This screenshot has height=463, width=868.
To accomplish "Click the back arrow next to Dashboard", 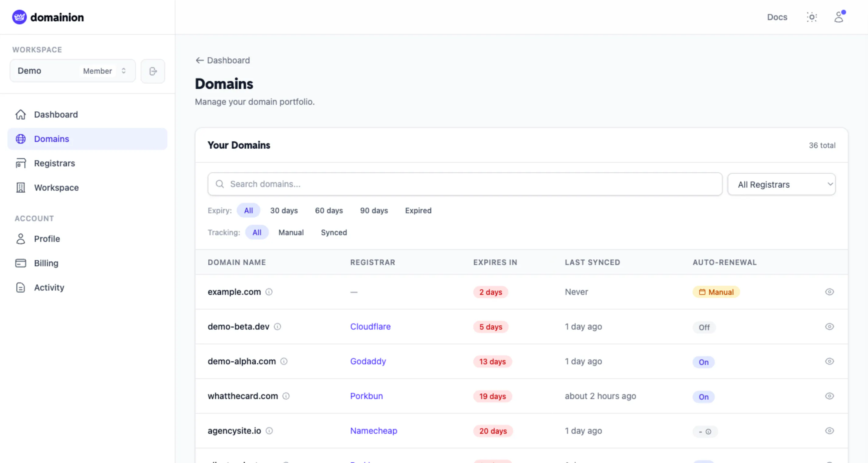I will (x=200, y=60).
